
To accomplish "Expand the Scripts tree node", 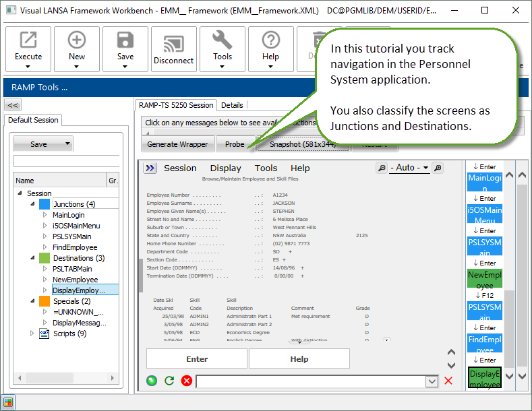I will [x=32, y=334].
